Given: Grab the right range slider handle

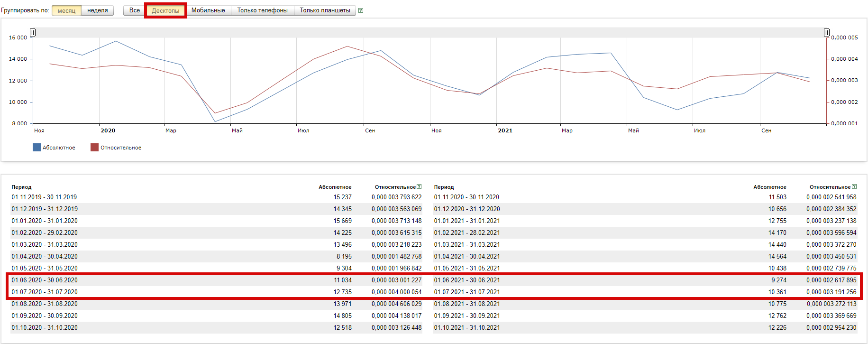Looking at the screenshot, I should (827, 32).
